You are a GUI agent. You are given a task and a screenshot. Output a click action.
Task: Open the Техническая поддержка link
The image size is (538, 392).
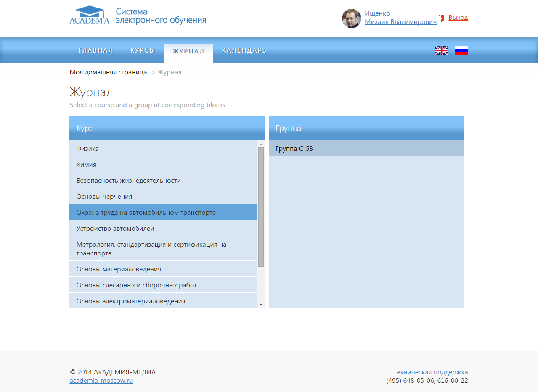[430, 372]
